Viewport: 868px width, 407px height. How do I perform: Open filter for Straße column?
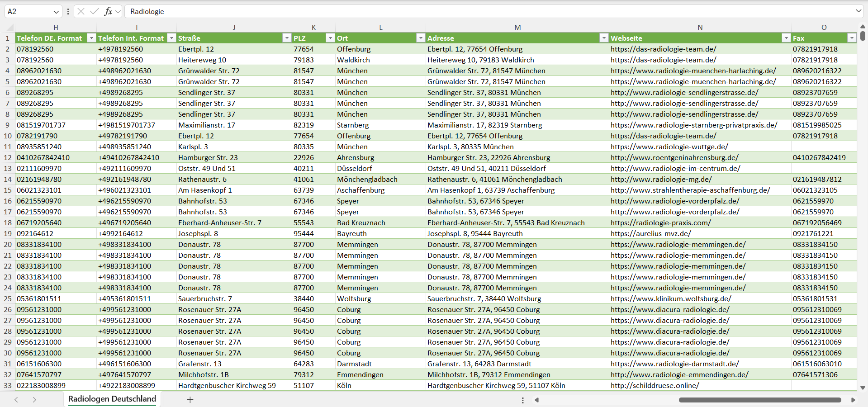pos(287,38)
